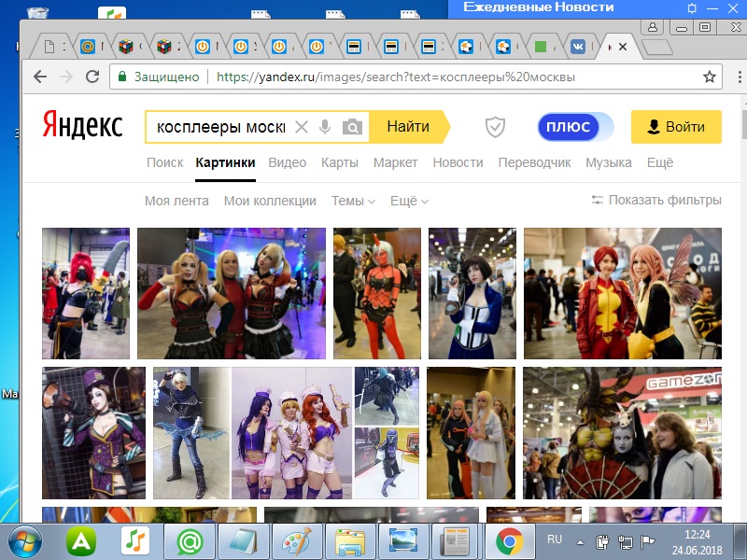The width and height of the screenshot is (747, 560).
Task: Search by image using the camera icon
Action: [x=352, y=127]
